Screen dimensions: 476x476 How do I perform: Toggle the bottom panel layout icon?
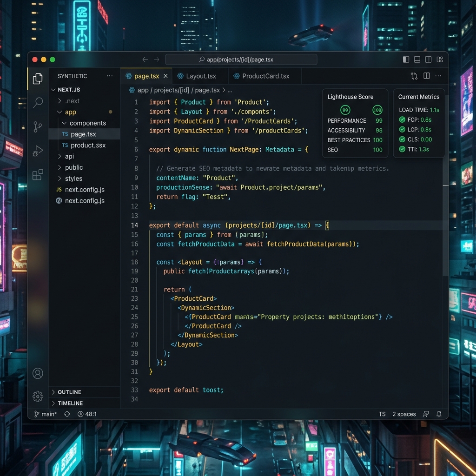[x=417, y=59]
